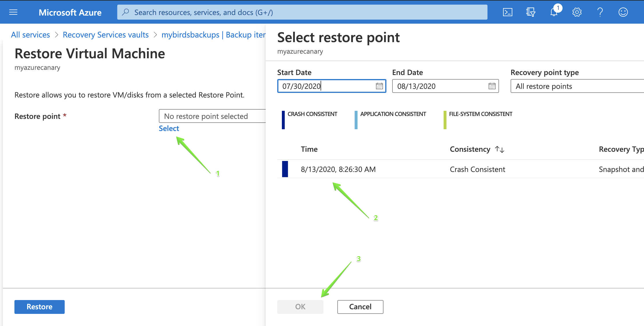Click the Consistency column header
The height and width of the screenshot is (326, 644).
coord(470,149)
